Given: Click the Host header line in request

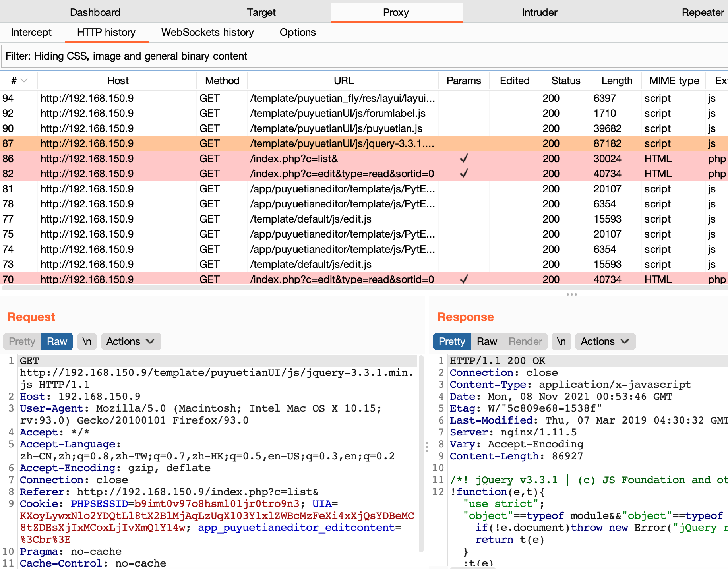Looking at the screenshot, I should 80,397.
